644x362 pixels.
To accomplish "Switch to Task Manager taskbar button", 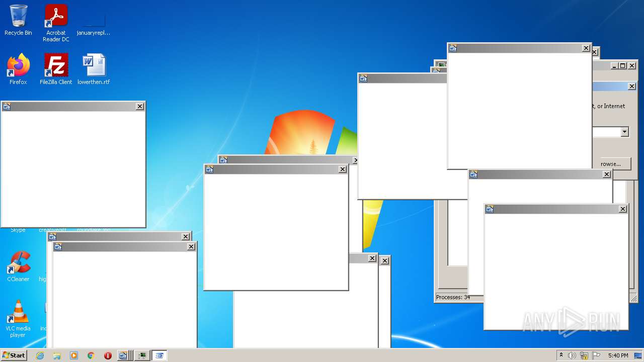I will 143,355.
